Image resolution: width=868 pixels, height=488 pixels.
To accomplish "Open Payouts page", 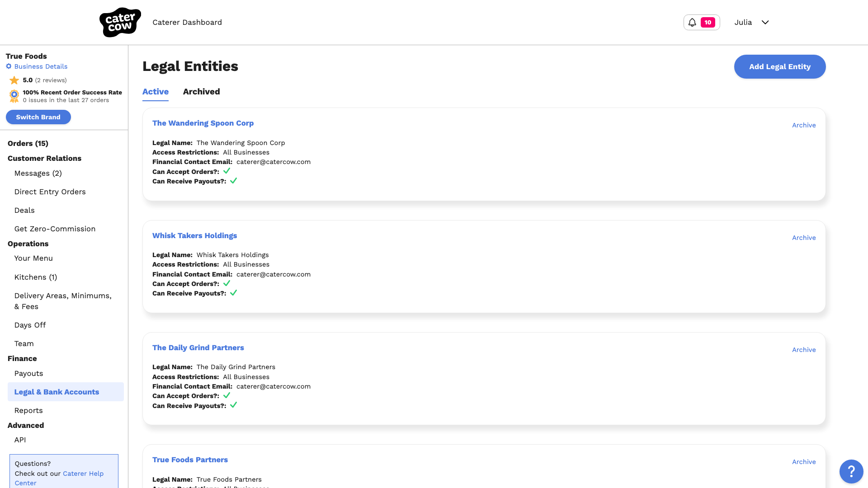I will coord(29,373).
